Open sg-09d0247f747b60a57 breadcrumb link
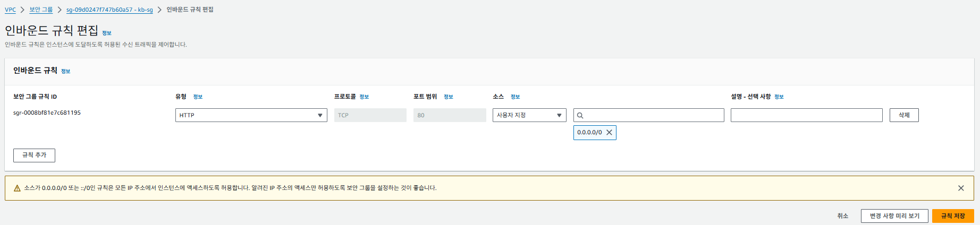The height and width of the screenshot is (225, 980). (109, 10)
